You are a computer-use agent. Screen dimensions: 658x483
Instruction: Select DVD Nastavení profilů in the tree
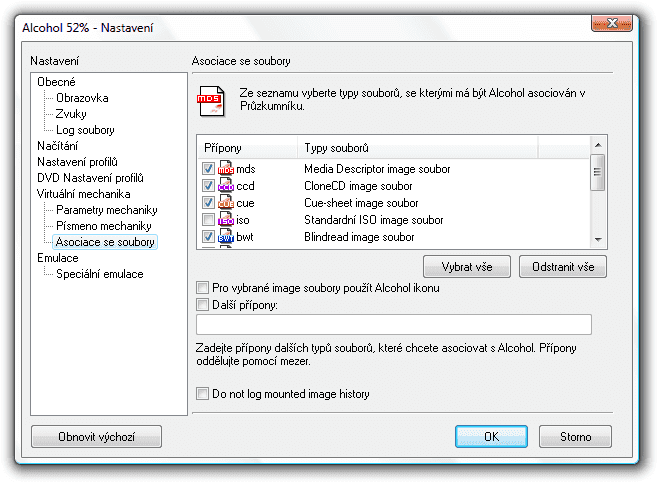pyautogui.click(x=90, y=178)
